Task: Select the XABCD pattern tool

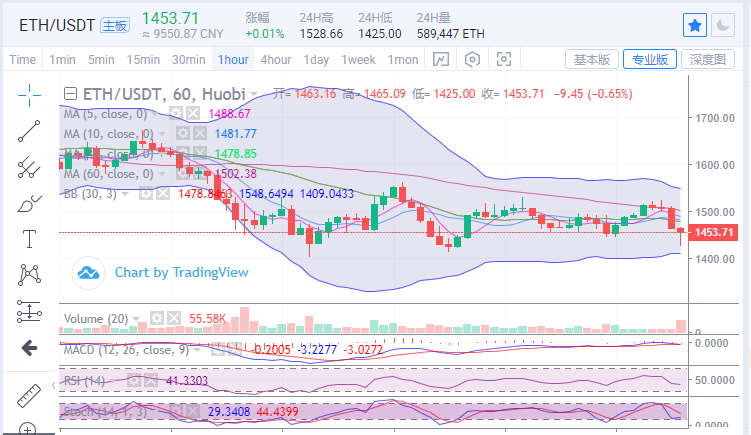Action: [29, 275]
